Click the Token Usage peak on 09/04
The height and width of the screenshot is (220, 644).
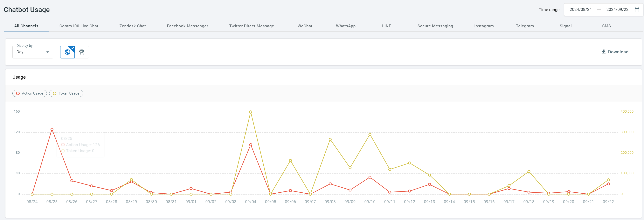251,112
